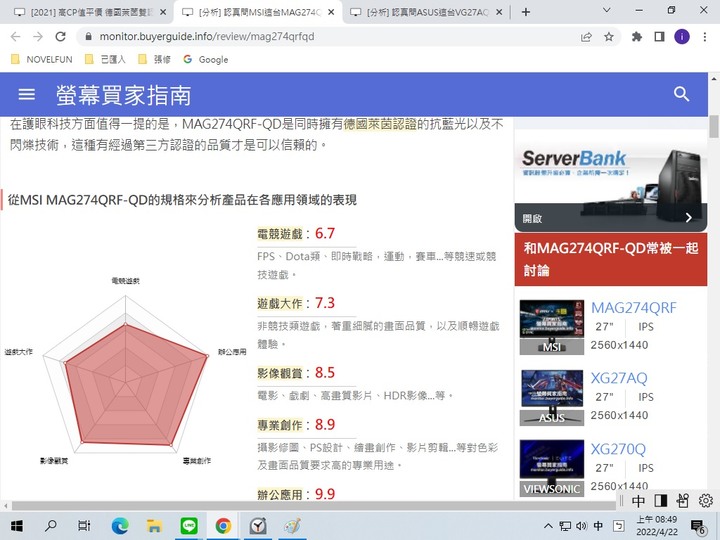The height and width of the screenshot is (540, 720).
Task: Open File Explorer from taskbar
Action: [154, 526]
